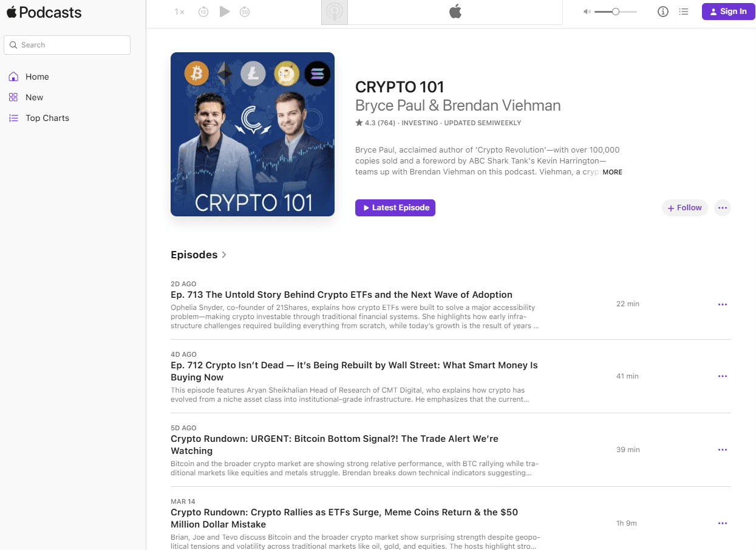
Task: Adjust the volume slider
Action: click(616, 12)
